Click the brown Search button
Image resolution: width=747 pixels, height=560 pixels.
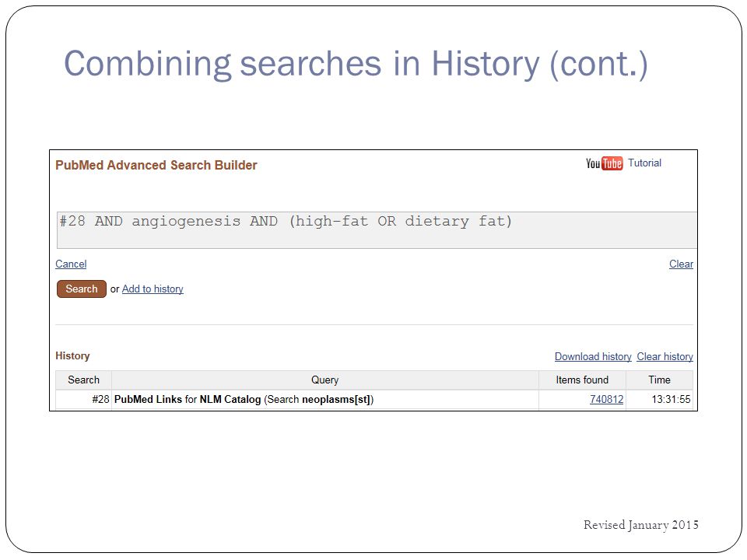pos(82,289)
